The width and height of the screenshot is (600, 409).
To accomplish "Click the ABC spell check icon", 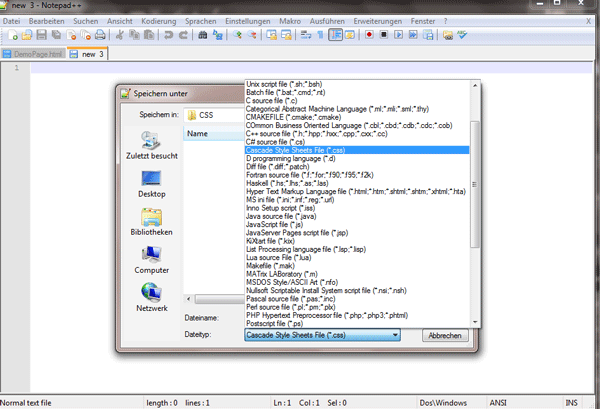I will 462,35.
